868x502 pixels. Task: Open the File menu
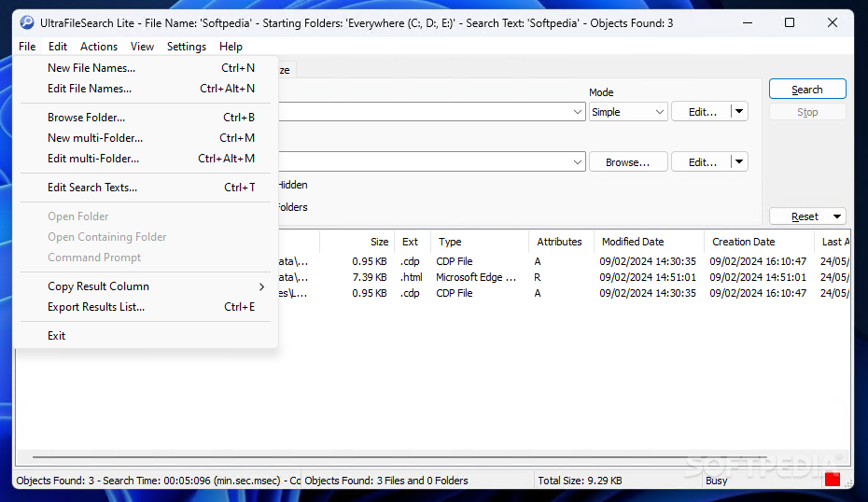(27, 47)
